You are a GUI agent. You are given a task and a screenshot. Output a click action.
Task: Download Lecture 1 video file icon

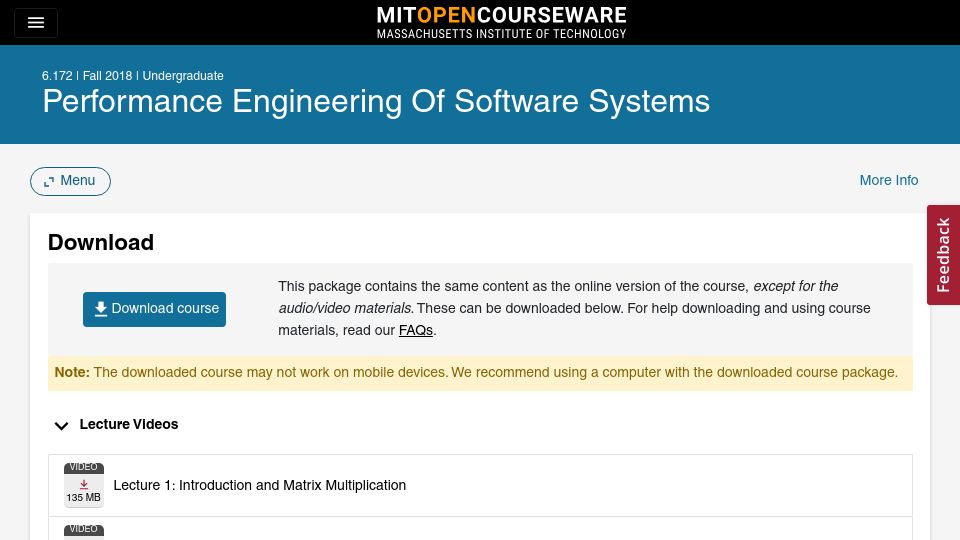[x=84, y=485]
